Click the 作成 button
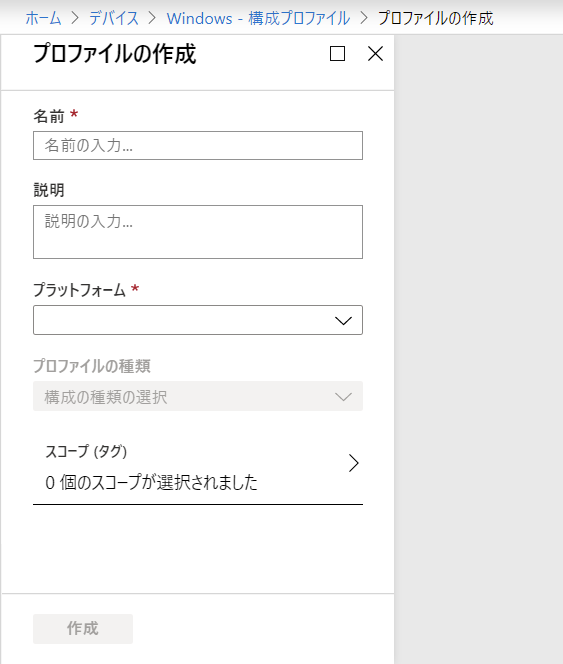563x664 pixels. tap(83, 629)
